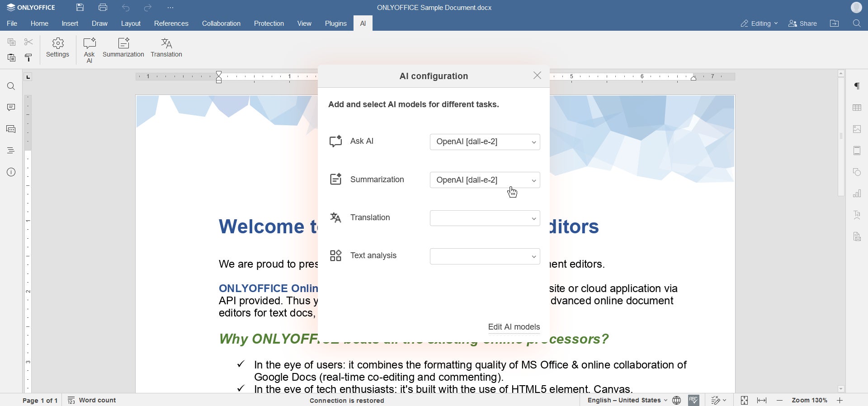Fit the document to width
The width and height of the screenshot is (868, 406).
pyautogui.click(x=762, y=401)
